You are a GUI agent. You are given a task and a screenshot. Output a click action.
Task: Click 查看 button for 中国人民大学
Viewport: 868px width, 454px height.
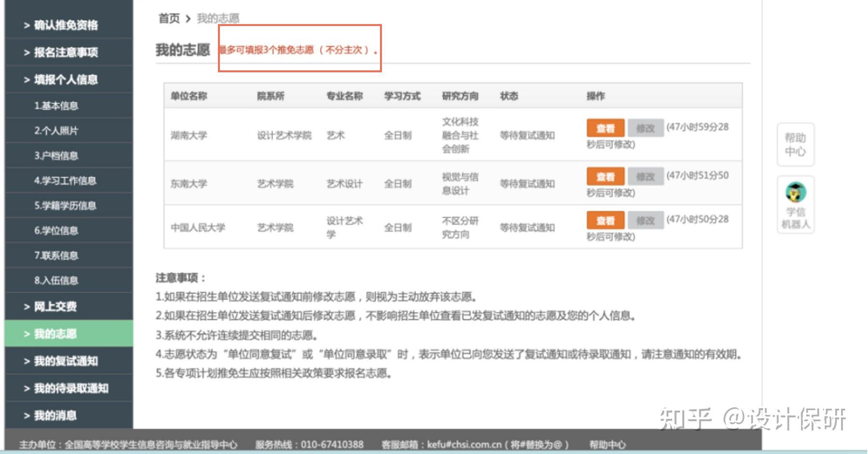click(x=605, y=220)
